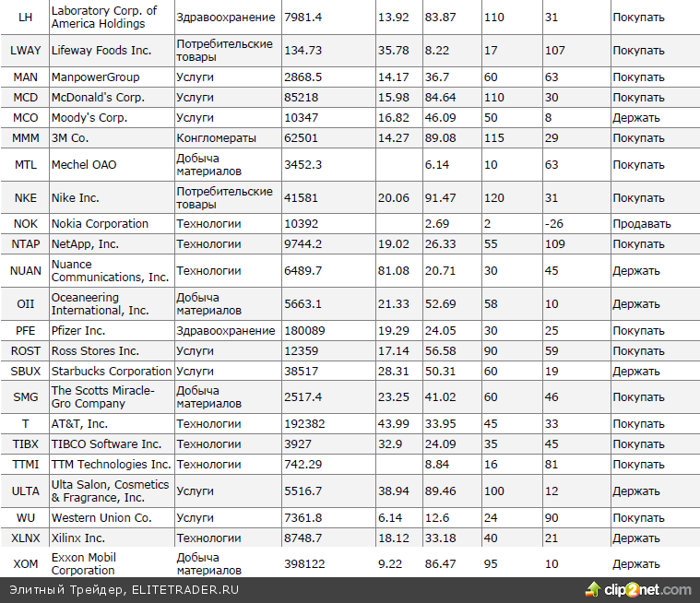This screenshot has width=700, height=603.
Task: Click the OII ticker cell
Action: point(25,304)
